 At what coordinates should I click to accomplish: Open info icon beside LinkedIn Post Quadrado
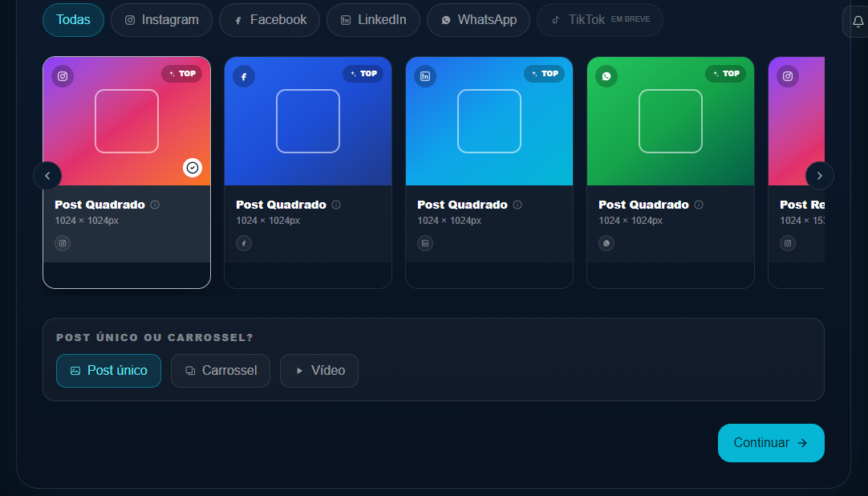pos(517,205)
